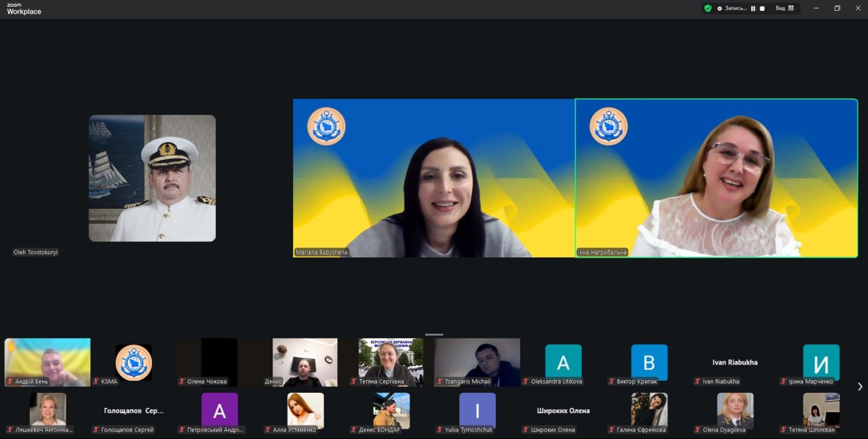This screenshot has height=439, width=868.
Task: Click Oleksandra Litikova's teal A avatar
Action: pyautogui.click(x=563, y=362)
